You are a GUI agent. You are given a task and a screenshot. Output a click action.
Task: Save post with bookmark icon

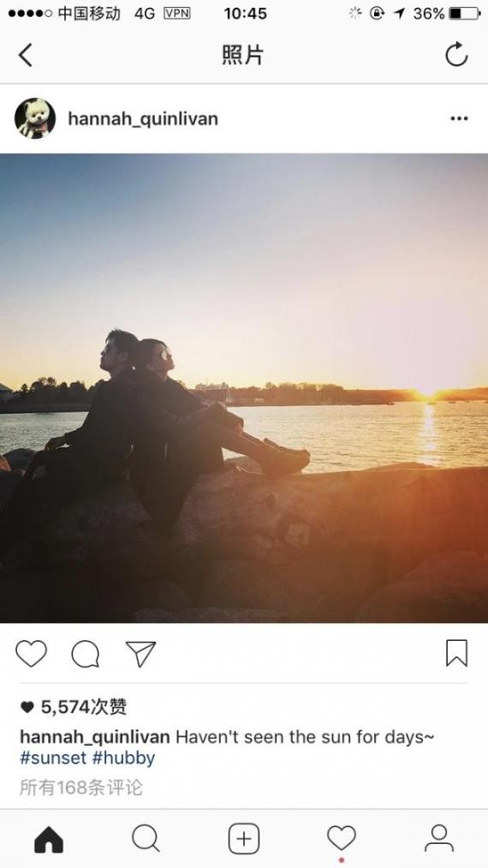click(x=457, y=653)
